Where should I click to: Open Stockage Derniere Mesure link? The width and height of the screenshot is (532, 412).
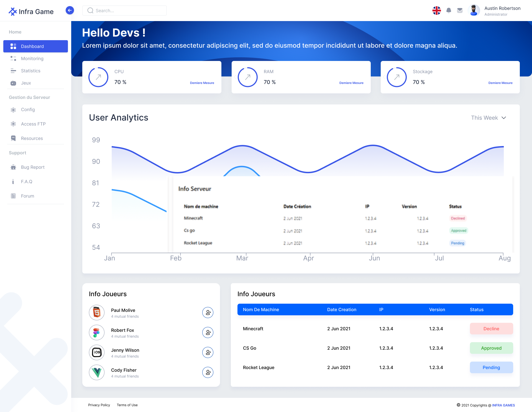click(500, 83)
